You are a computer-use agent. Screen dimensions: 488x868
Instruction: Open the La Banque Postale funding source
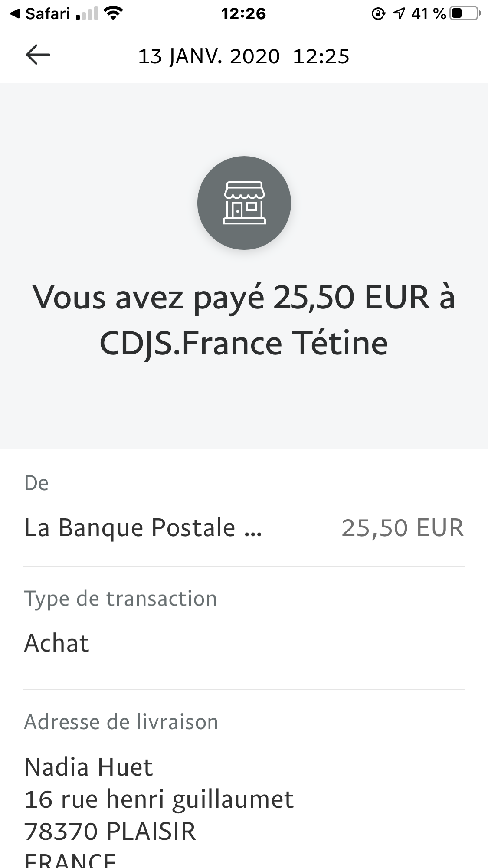[143, 528]
